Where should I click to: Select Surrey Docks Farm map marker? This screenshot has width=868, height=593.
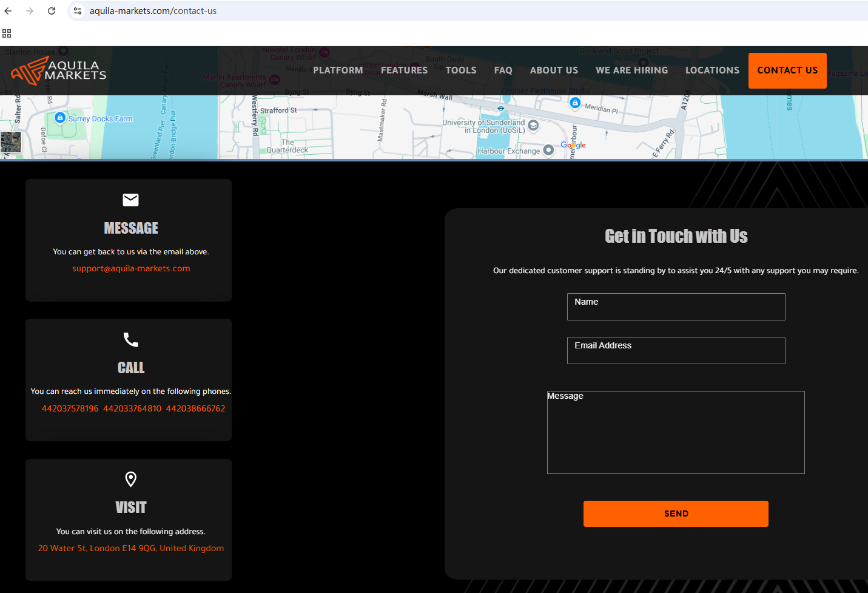pyautogui.click(x=59, y=118)
